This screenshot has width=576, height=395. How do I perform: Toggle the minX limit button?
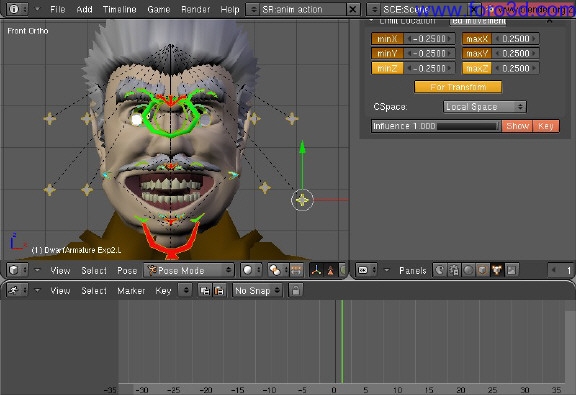point(387,39)
